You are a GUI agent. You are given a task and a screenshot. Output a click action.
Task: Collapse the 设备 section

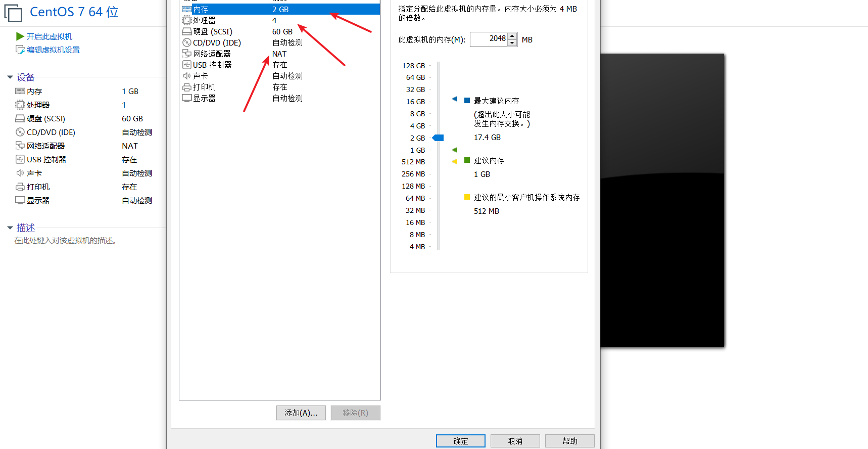coord(10,77)
